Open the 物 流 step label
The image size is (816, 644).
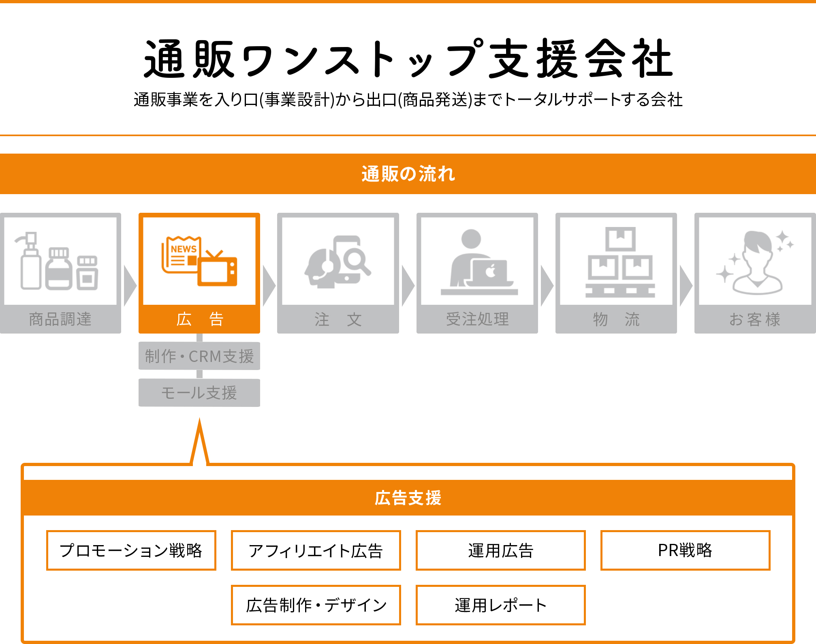point(616,319)
